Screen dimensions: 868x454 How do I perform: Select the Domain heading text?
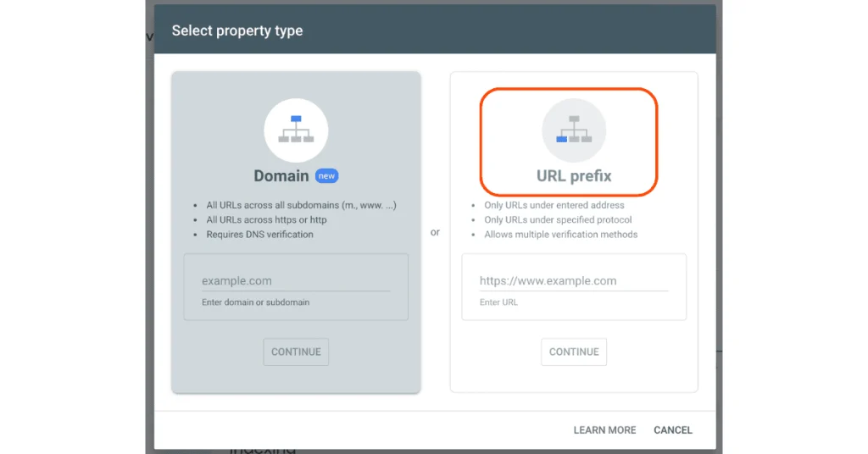coord(281,176)
